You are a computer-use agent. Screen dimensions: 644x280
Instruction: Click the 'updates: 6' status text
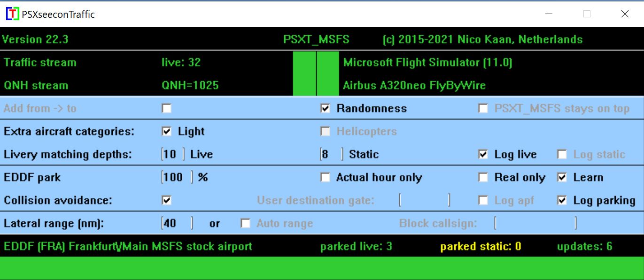585,246
